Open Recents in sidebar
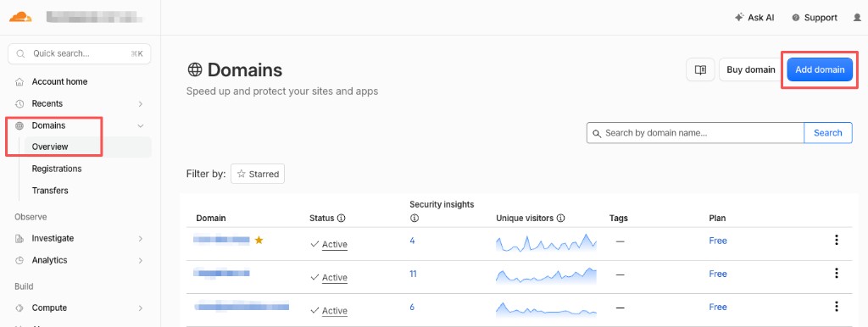Screen dimensions: 868x327 (47, 103)
